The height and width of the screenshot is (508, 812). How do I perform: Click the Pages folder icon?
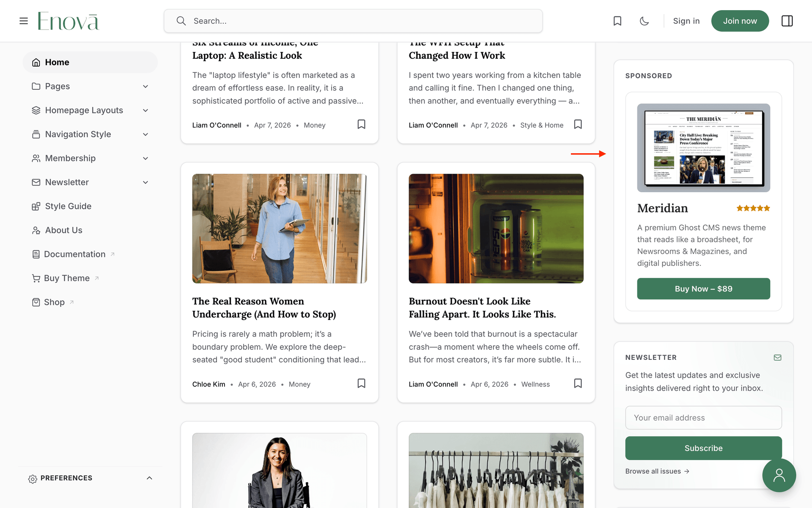tap(36, 86)
